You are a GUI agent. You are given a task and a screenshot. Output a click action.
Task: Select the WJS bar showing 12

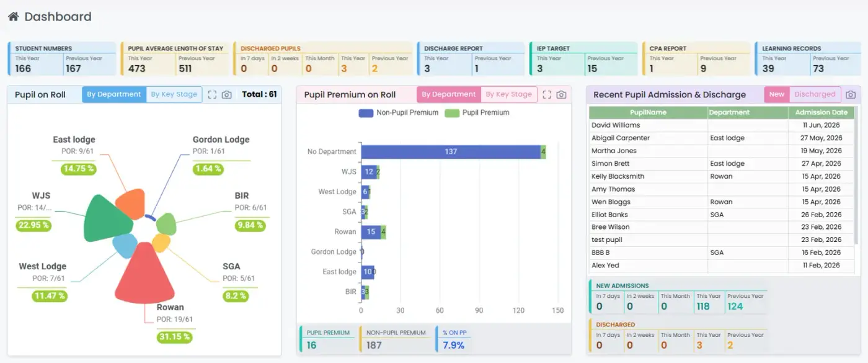tap(369, 172)
